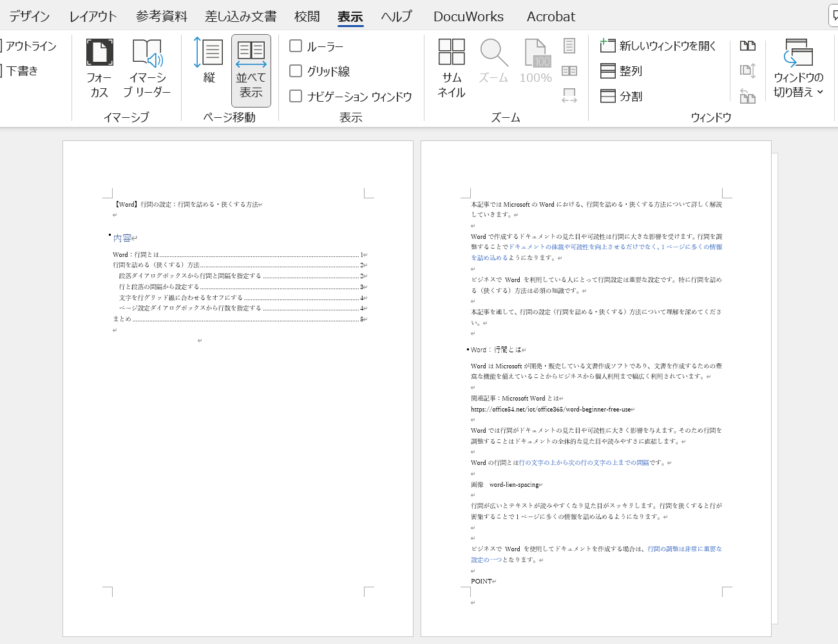The image size is (838, 644).
Task: Click the reset window position icon
Action: (x=748, y=96)
